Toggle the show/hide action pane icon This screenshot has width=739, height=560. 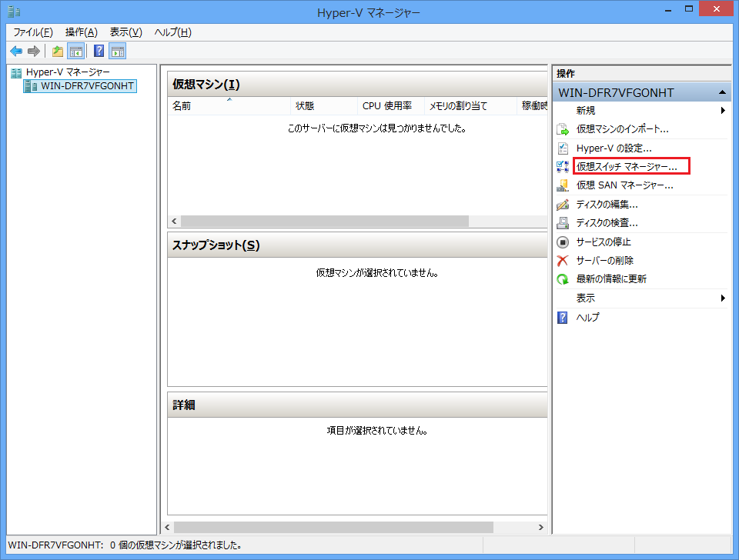[117, 51]
